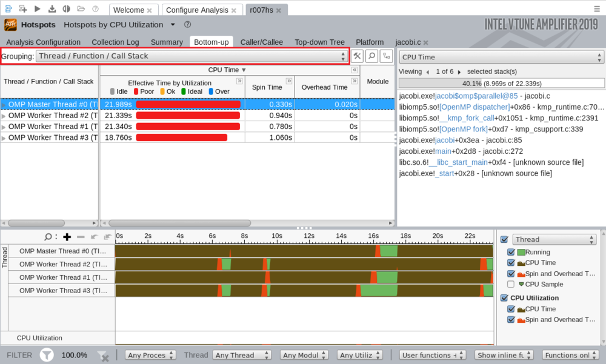606x364 pixels.
Task: Open the Summary tab
Action: [167, 42]
